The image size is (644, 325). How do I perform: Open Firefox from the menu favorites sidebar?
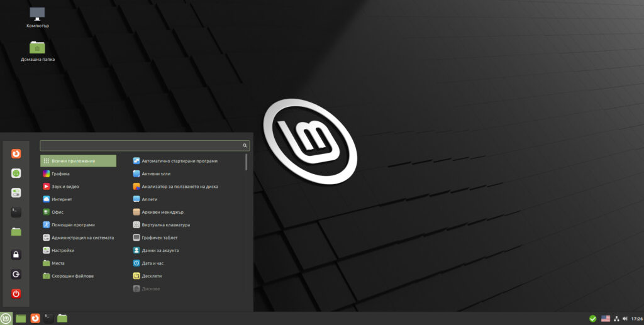click(16, 154)
